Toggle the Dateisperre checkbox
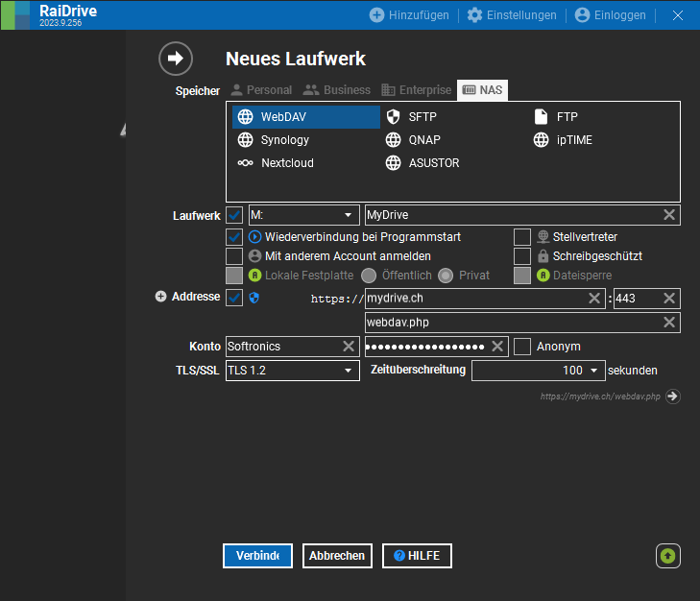Screen dimensions: 700x601 click(x=521, y=276)
